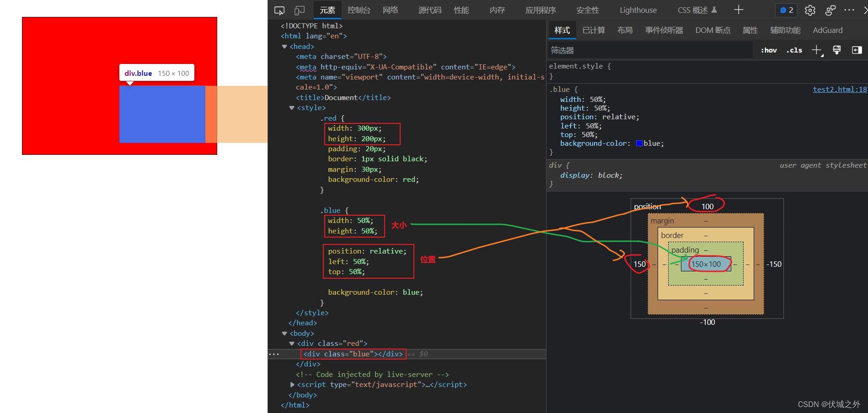Open the test2.html:18 source link
868x413 pixels.
coord(840,90)
